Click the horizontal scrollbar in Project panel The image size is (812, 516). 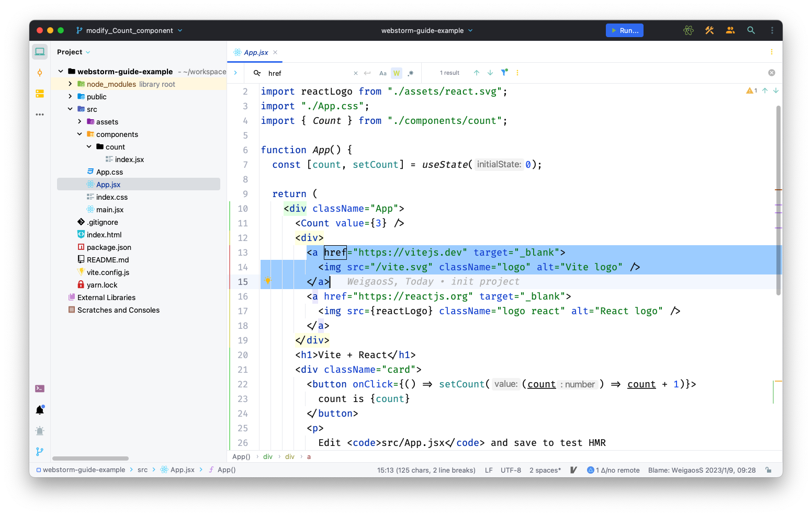tap(91, 458)
